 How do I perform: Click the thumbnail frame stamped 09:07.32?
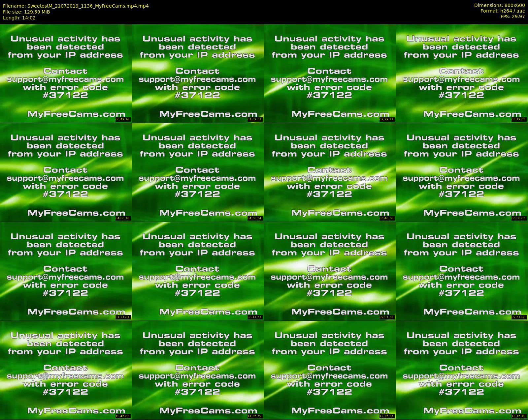tap(330, 271)
